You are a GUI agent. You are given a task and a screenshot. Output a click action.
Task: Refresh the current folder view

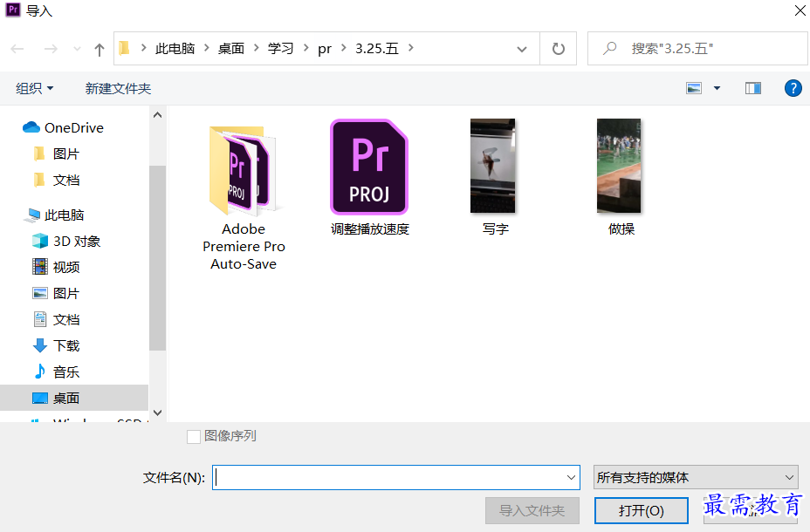[x=559, y=49]
